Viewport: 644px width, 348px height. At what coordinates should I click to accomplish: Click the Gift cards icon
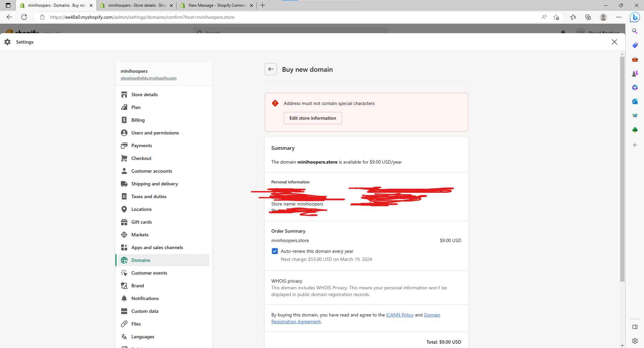point(124,222)
